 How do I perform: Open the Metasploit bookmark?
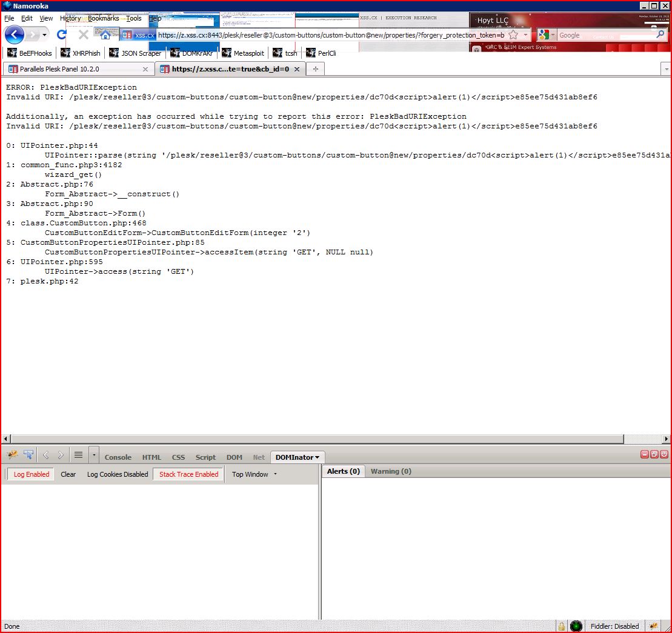point(243,53)
